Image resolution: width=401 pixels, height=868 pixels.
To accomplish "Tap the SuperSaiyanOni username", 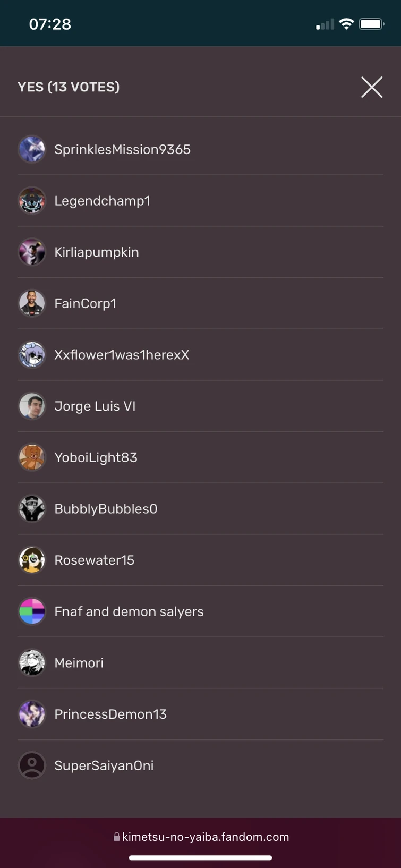I will pyautogui.click(x=104, y=765).
